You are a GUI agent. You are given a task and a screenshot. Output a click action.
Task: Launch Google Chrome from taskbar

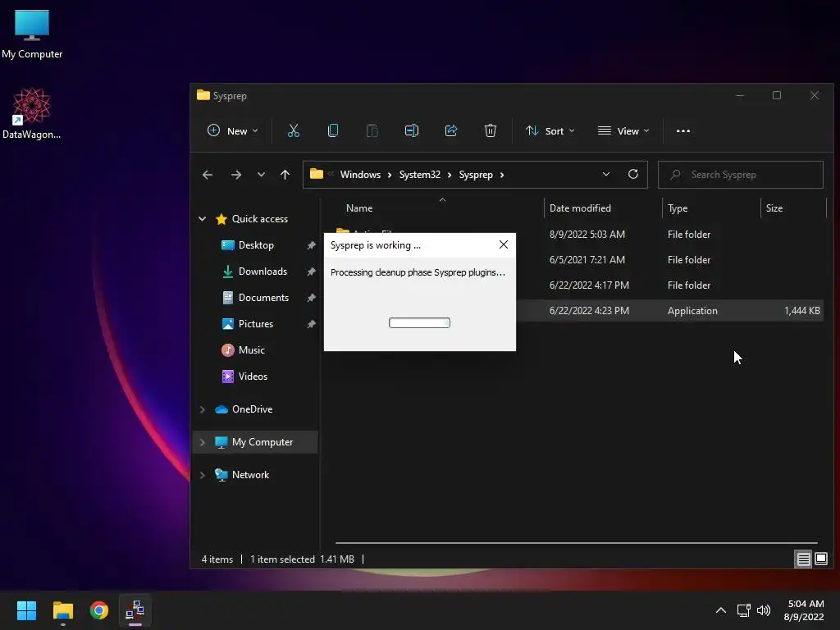(99, 610)
